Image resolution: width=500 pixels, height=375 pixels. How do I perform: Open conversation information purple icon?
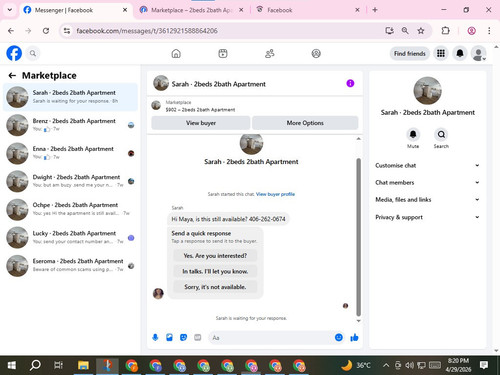tap(350, 83)
